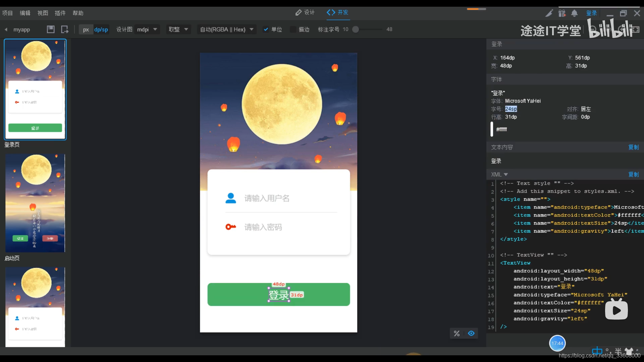
Task: Click the 中 input method icon
Action: 597,351
